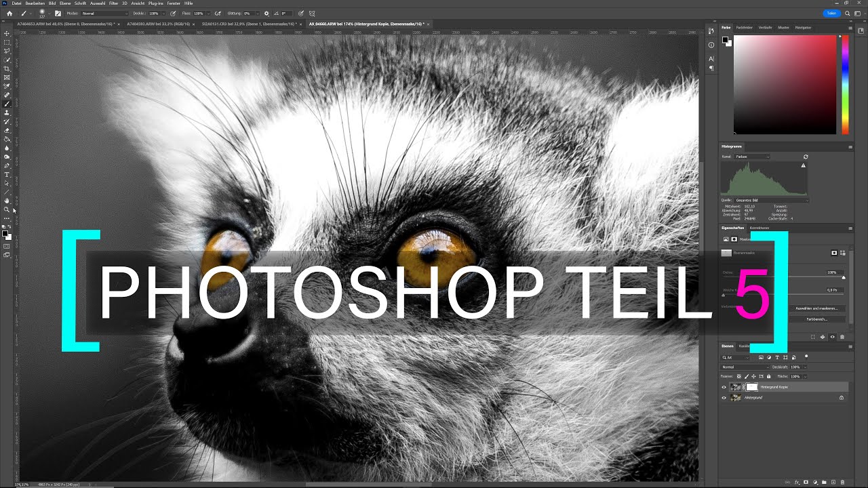Select the Zoom tool
Screen dimensions: 868x488
pos(7,209)
